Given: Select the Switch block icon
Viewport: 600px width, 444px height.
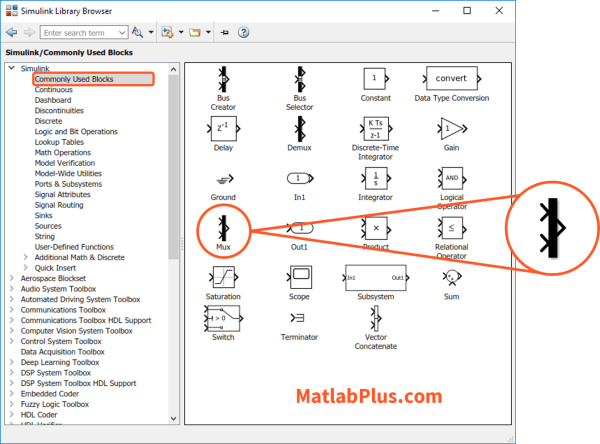Looking at the screenshot, I should coord(223,318).
